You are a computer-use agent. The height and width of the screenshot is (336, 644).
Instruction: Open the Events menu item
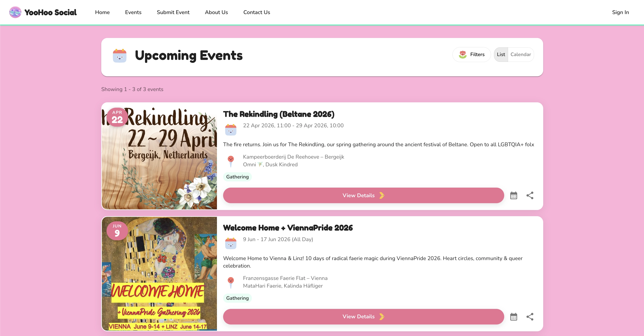click(133, 12)
